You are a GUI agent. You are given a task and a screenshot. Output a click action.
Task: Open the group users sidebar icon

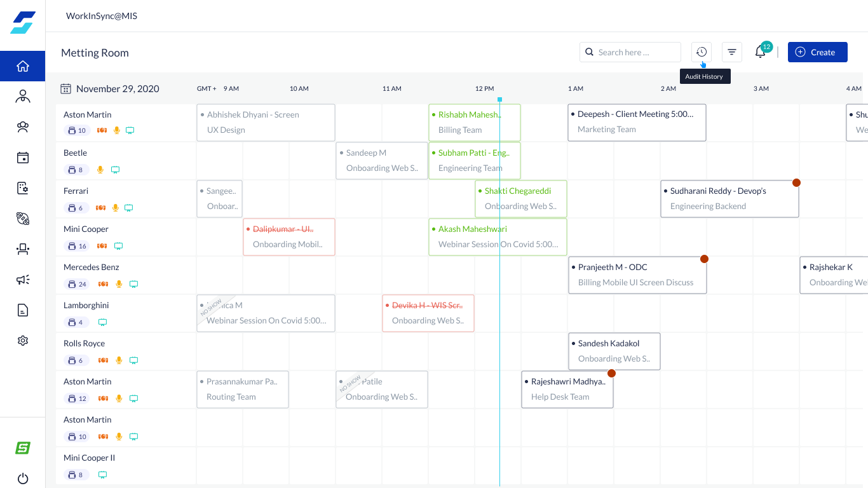click(x=23, y=127)
